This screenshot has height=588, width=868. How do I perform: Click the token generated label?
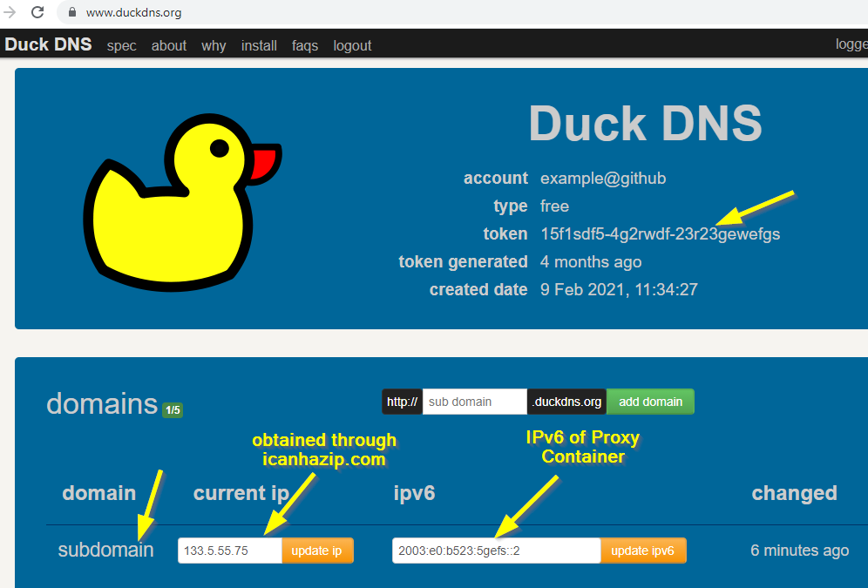click(x=463, y=261)
